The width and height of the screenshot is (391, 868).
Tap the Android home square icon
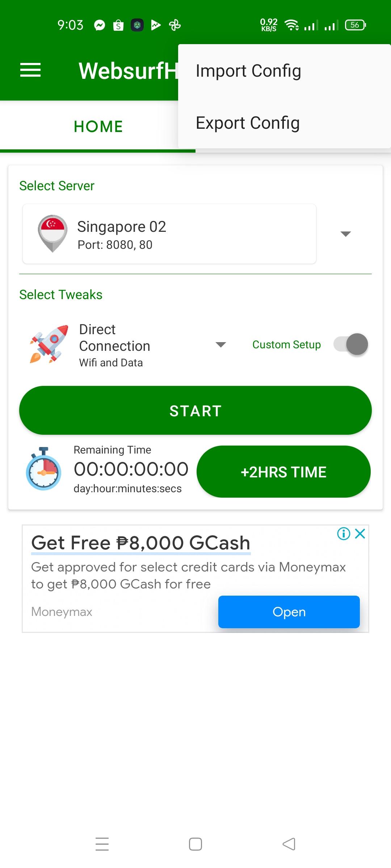195,844
